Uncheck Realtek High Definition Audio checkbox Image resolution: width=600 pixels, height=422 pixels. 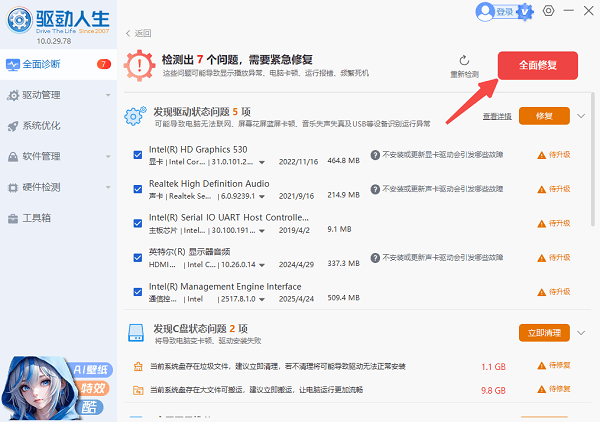tap(138, 189)
